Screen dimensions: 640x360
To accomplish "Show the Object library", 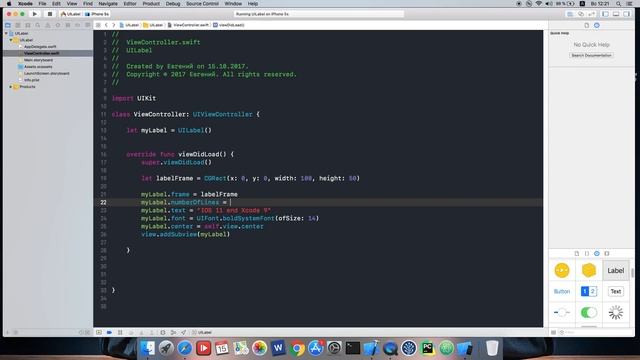I will point(597,253).
